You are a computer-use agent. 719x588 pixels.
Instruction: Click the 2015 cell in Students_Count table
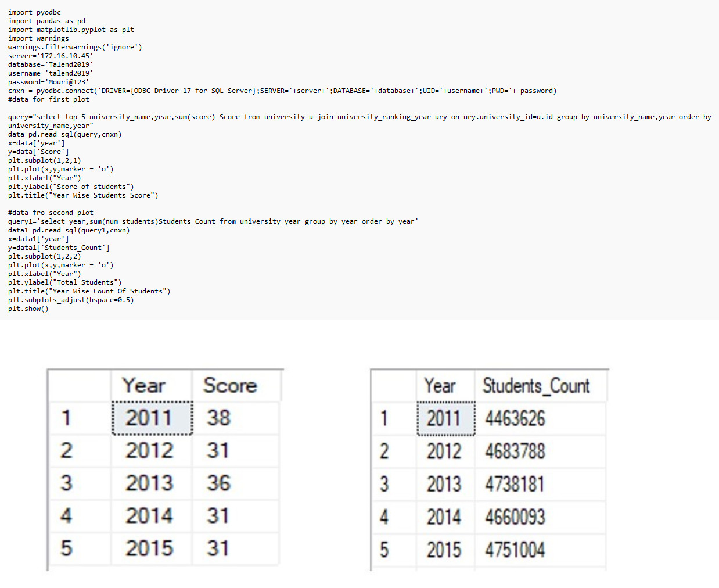coord(444,550)
